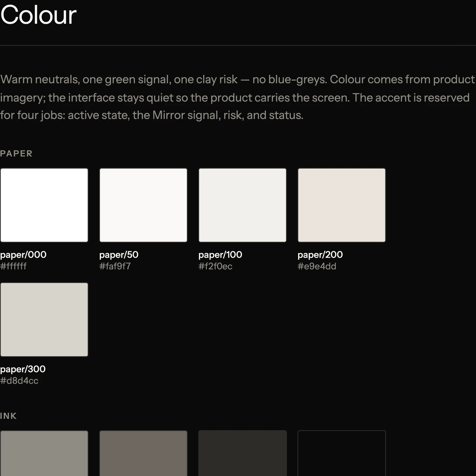Click the lightest grey ink swatch
Screen dimensions: 476x476
point(44,453)
